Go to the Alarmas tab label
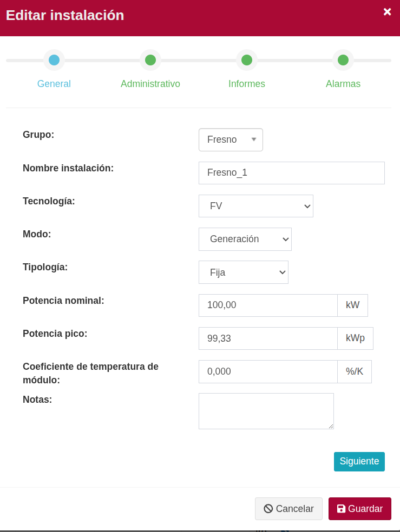 343,84
